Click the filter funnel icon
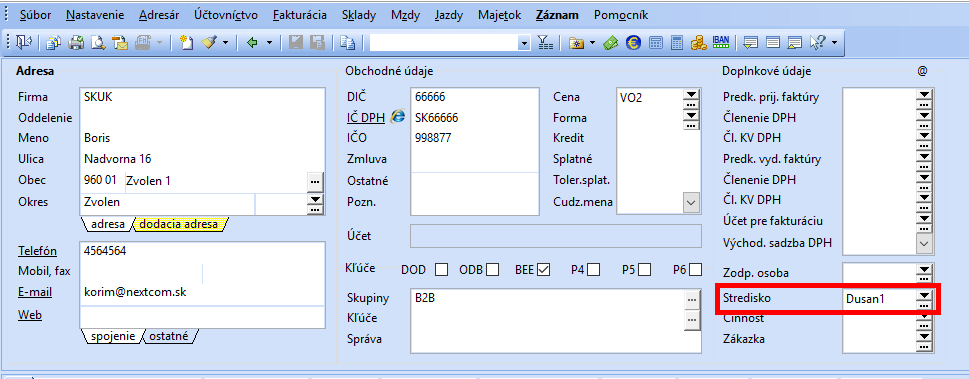 tap(545, 43)
